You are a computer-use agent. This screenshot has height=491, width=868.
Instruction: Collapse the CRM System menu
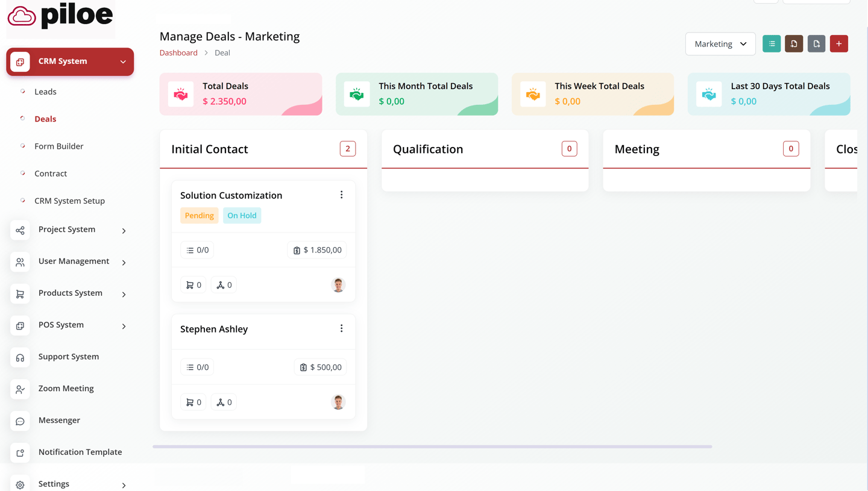123,61
